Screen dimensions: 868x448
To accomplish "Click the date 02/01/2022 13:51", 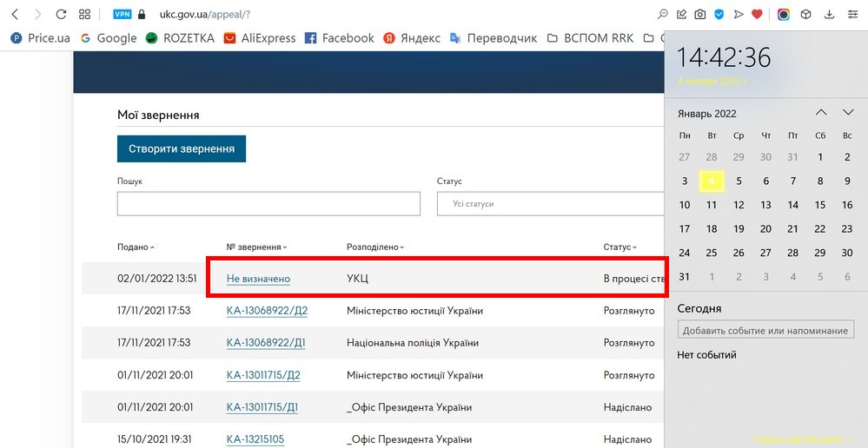I will click(x=157, y=279).
